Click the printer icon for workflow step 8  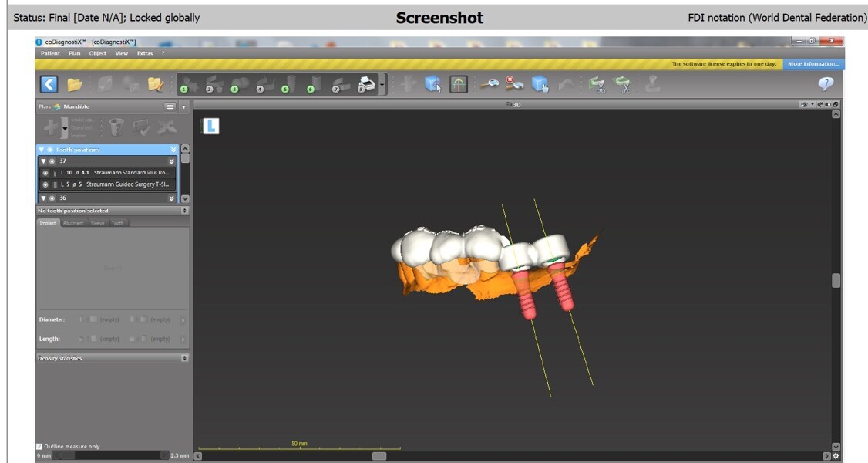pos(367,84)
